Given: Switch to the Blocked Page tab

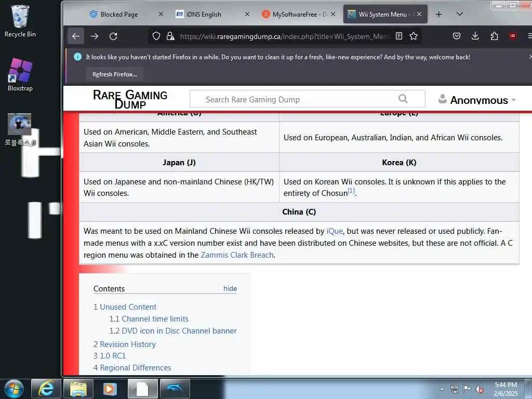Looking at the screenshot, I should (119, 14).
